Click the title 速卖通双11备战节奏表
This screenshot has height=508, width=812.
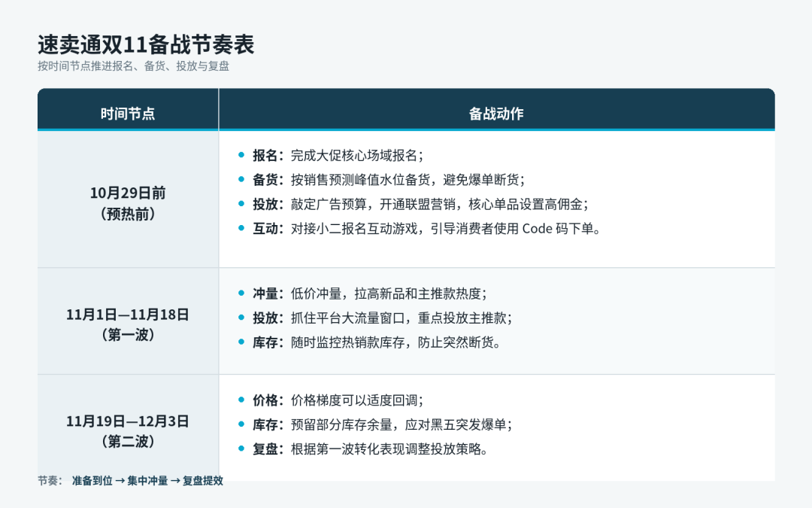(x=146, y=44)
